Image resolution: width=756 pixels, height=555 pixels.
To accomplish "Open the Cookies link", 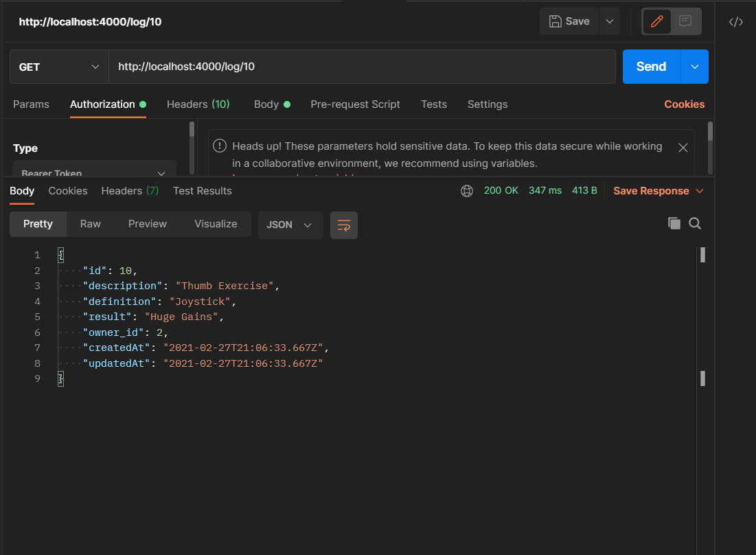I will tap(684, 104).
